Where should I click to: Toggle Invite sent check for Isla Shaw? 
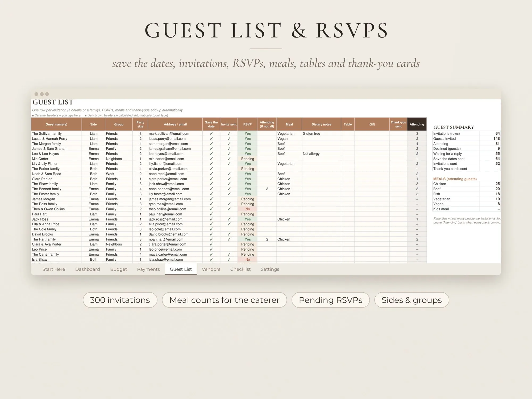[x=229, y=259]
